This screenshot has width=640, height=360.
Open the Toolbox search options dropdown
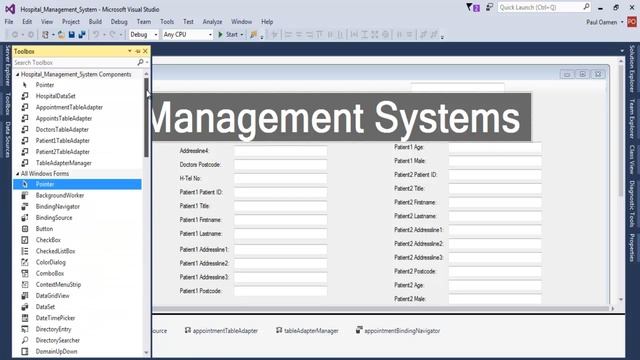coord(147,62)
